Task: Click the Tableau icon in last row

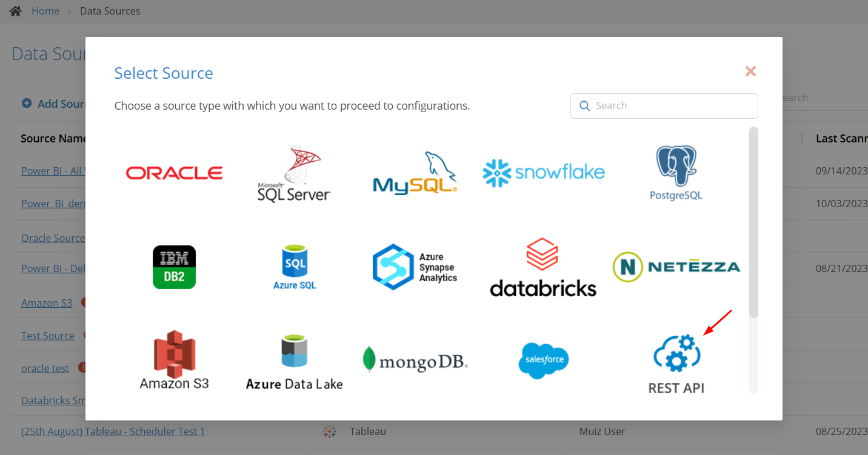Action: pyautogui.click(x=330, y=431)
